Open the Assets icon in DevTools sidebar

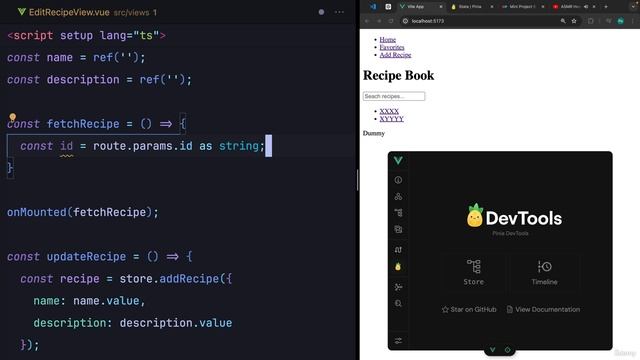coord(398,229)
